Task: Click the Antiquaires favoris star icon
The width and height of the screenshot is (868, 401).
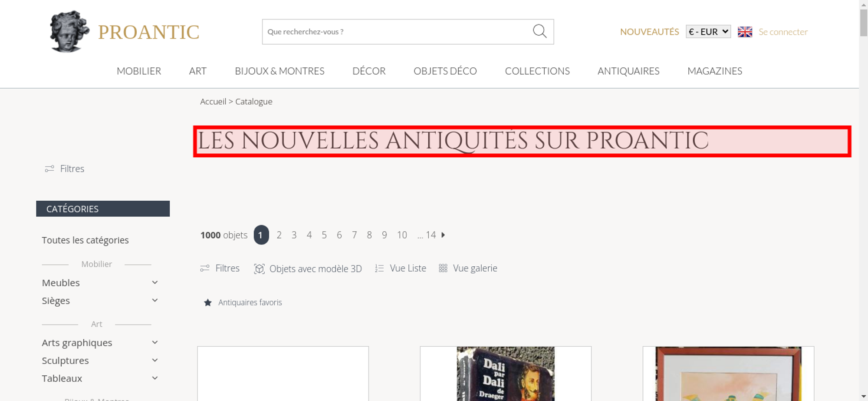Action: pos(208,302)
